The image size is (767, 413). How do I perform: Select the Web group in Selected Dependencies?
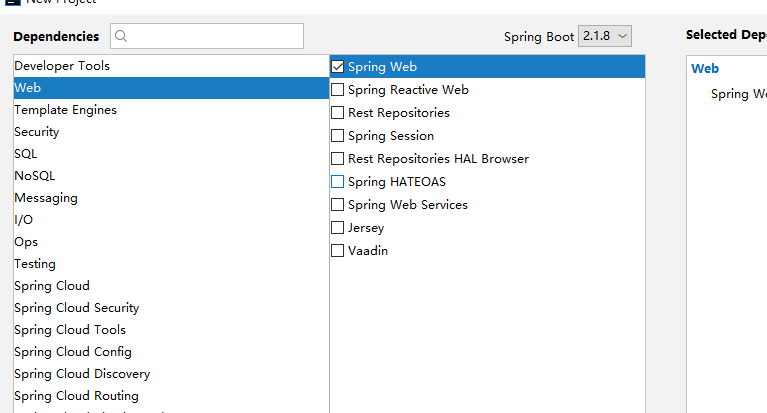(705, 69)
